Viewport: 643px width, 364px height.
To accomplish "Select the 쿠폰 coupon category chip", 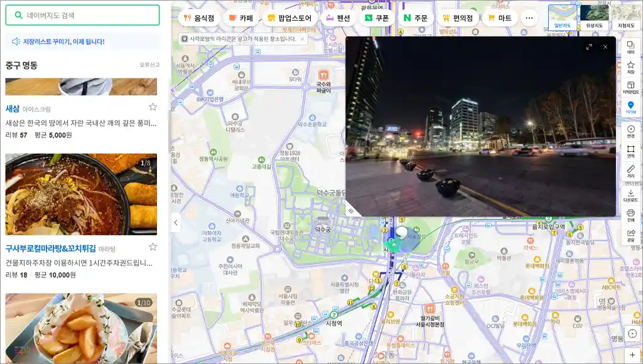I will [x=377, y=18].
